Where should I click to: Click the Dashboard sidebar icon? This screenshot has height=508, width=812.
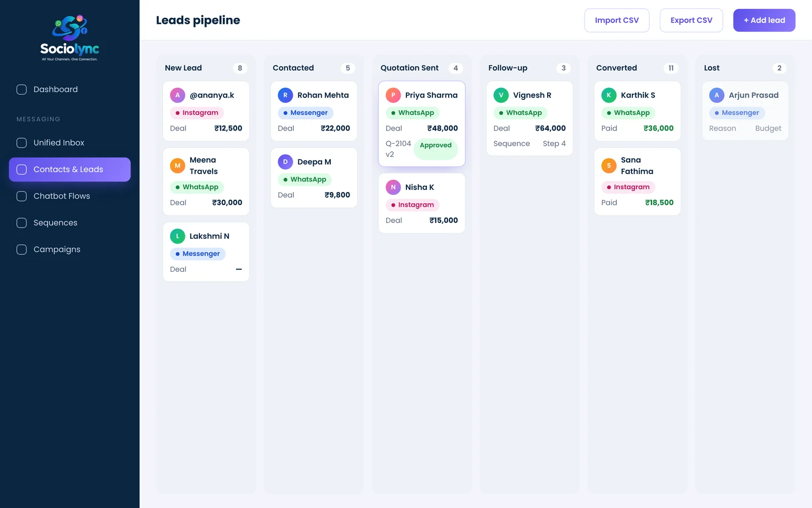[22, 89]
